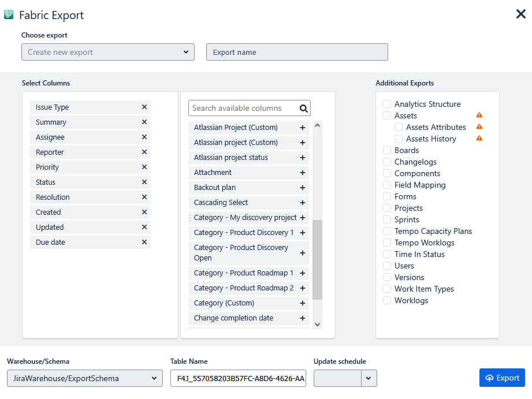The height and width of the screenshot is (399, 532).
Task: Select the Atlassian project status item
Action: tap(243, 158)
